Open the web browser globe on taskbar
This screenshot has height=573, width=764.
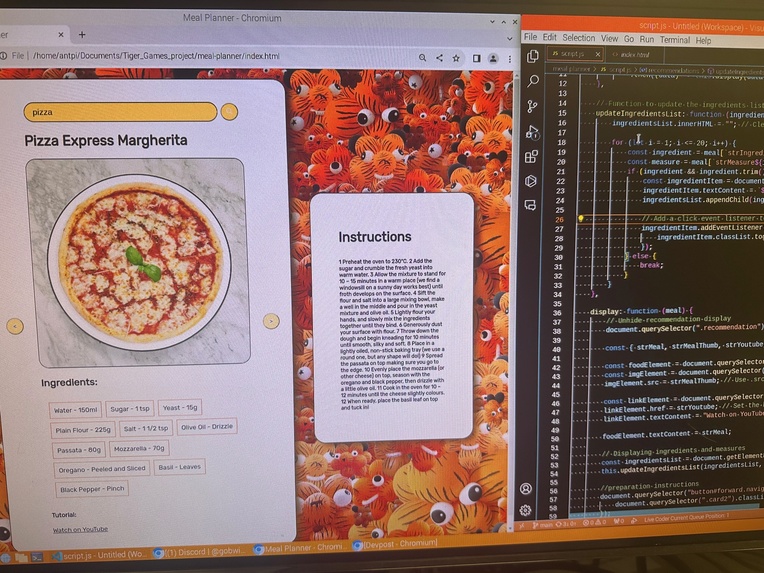point(5,558)
